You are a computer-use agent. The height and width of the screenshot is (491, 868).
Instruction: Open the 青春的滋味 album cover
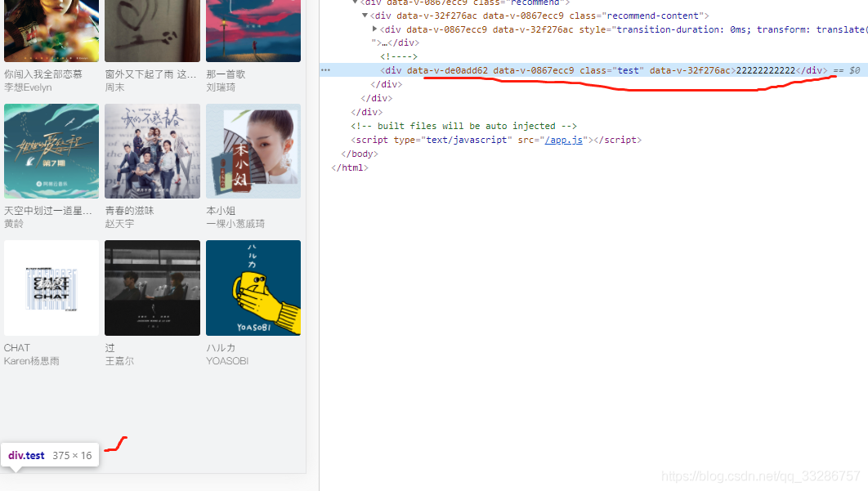click(152, 151)
